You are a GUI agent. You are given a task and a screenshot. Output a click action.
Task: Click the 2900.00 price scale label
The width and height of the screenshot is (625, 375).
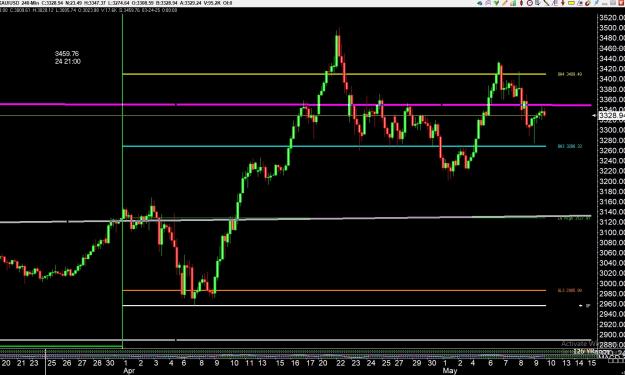point(611,334)
